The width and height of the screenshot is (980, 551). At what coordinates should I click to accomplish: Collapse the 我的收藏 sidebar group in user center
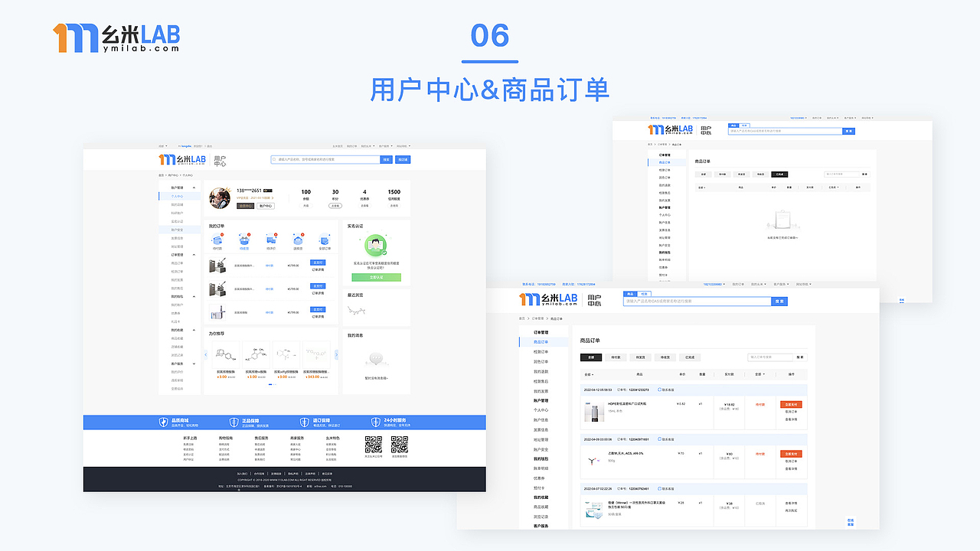pyautogui.click(x=194, y=330)
